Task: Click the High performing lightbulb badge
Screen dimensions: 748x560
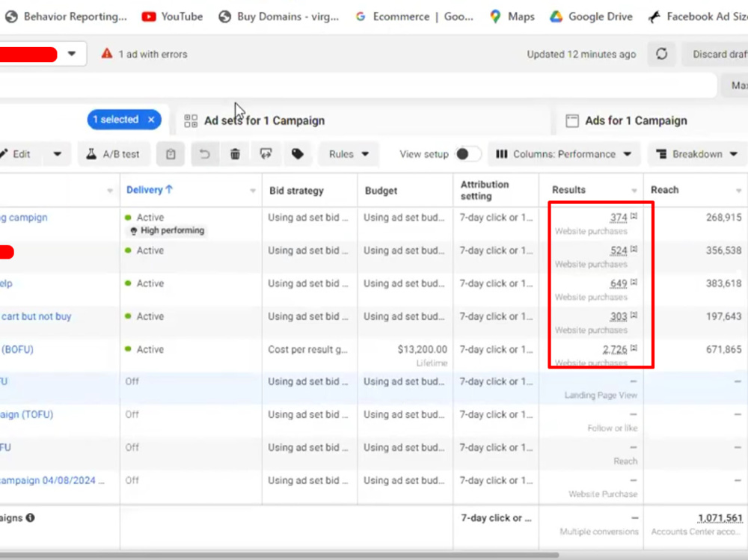Action: click(x=168, y=230)
